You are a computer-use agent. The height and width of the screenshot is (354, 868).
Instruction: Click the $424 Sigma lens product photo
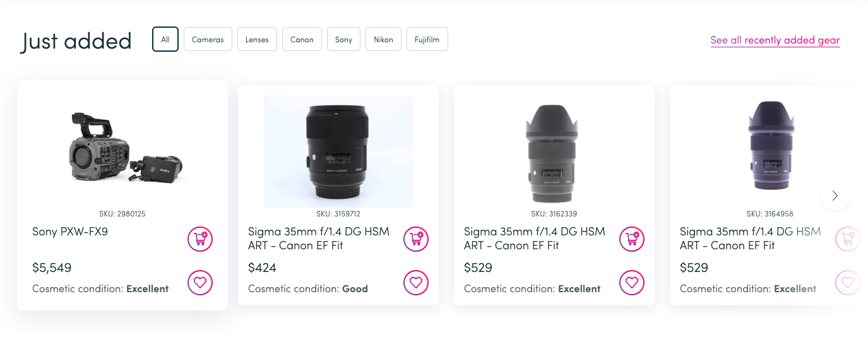click(338, 151)
